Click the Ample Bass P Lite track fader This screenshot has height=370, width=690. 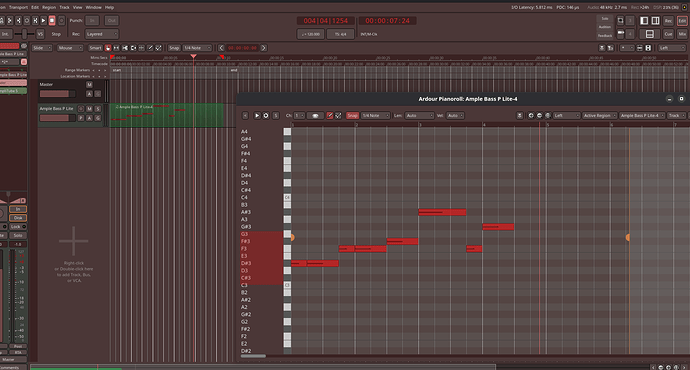[x=57, y=118]
